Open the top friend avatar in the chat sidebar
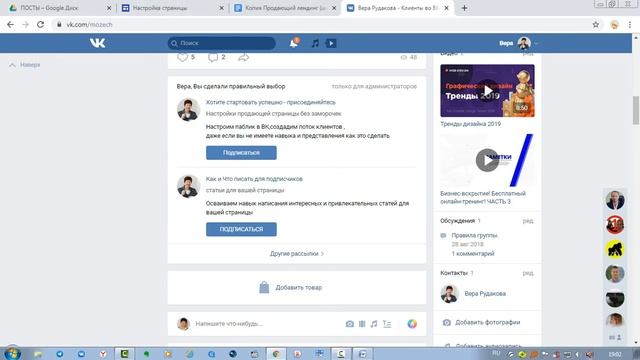This screenshot has width=640, height=360. [615, 200]
